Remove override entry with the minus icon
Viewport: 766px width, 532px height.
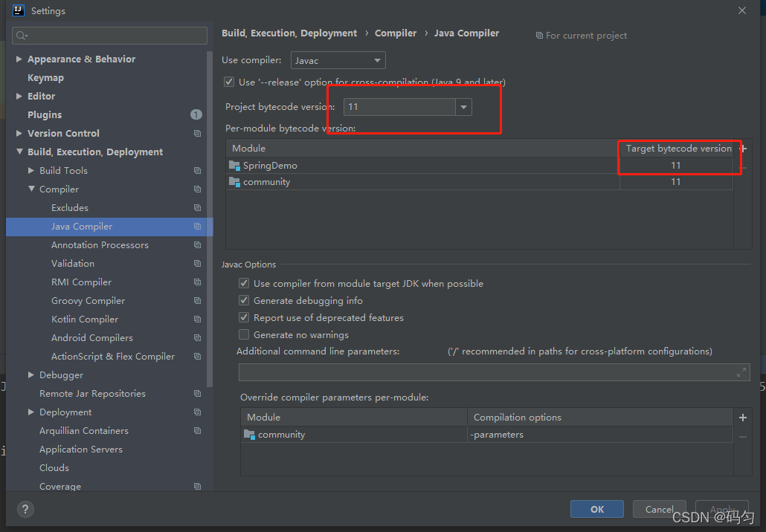(742, 437)
